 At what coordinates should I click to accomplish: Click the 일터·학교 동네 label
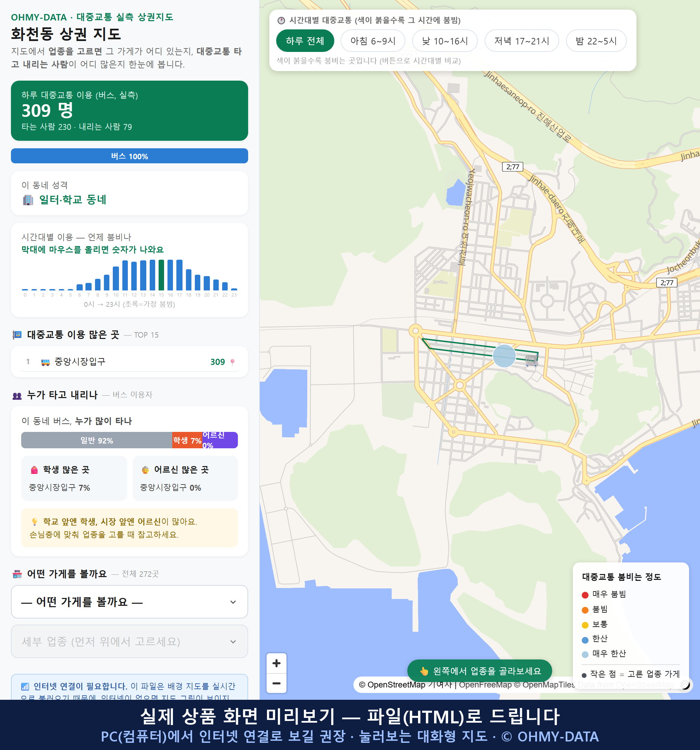click(x=72, y=200)
